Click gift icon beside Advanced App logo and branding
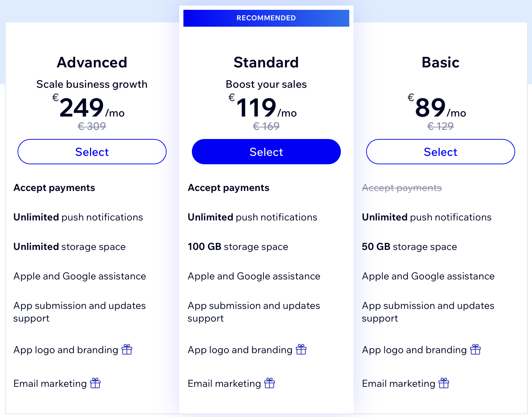532x417 pixels. click(x=127, y=349)
